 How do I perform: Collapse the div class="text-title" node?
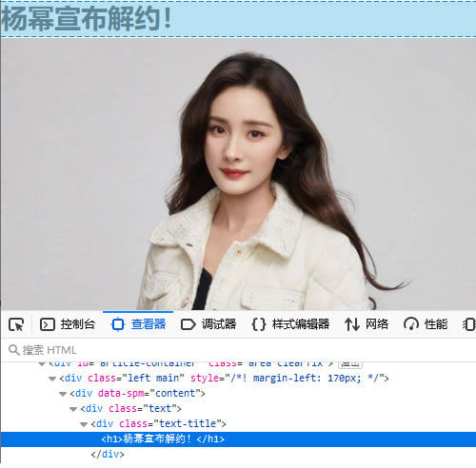(84, 424)
